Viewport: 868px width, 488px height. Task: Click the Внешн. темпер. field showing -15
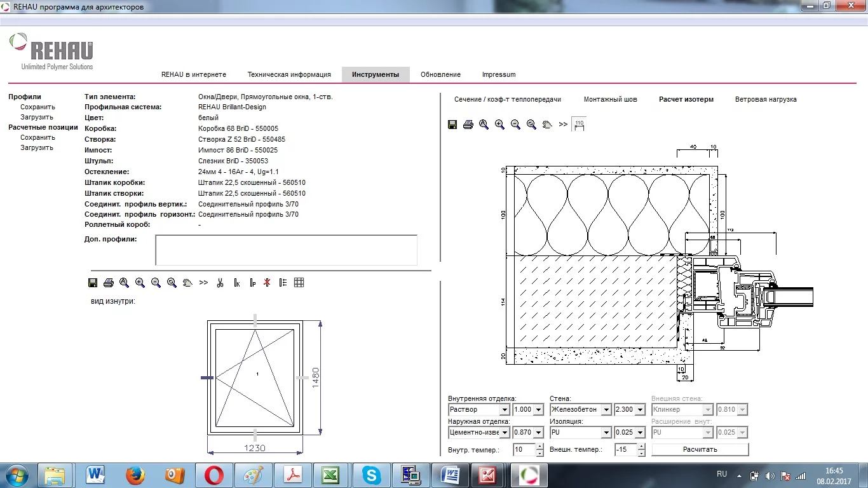coord(626,449)
